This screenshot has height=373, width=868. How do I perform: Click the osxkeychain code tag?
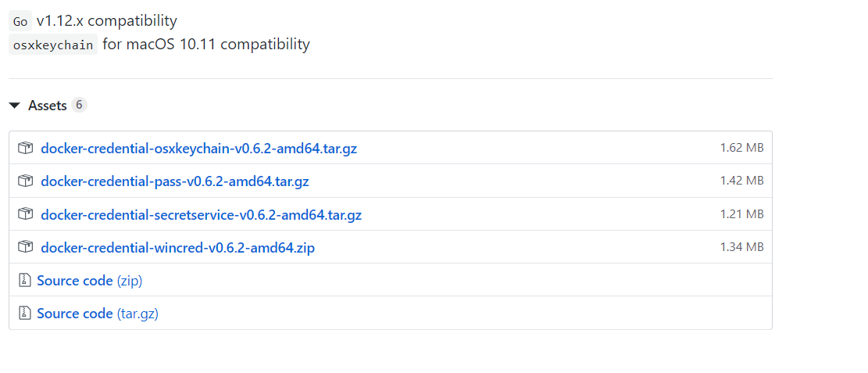coord(53,45)
